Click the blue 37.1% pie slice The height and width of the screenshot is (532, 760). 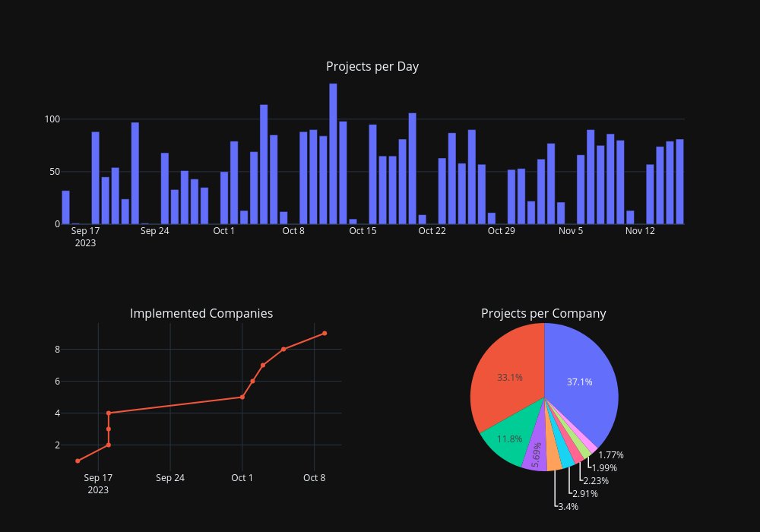[x=580, y=382]
